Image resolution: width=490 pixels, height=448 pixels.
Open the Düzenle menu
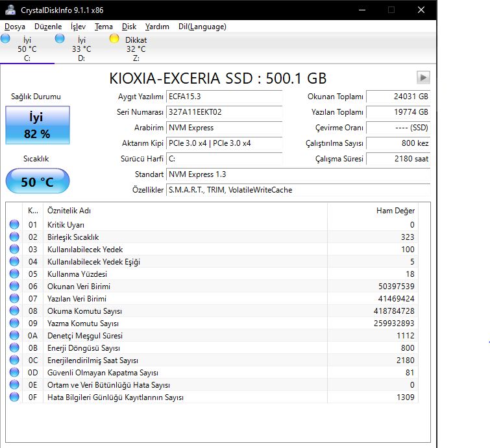pyautogui.click(x=48, y=27)
